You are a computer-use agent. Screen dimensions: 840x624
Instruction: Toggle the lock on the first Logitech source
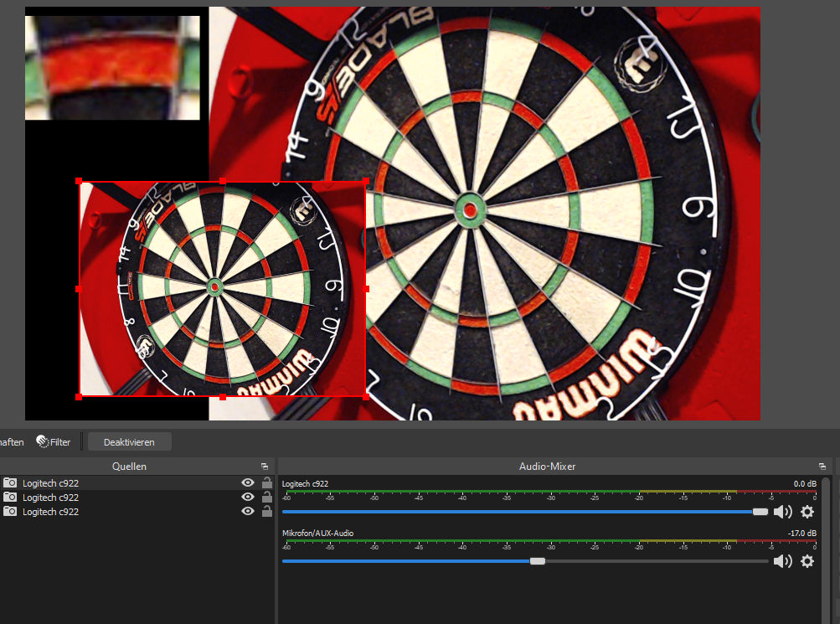[266, 483]
